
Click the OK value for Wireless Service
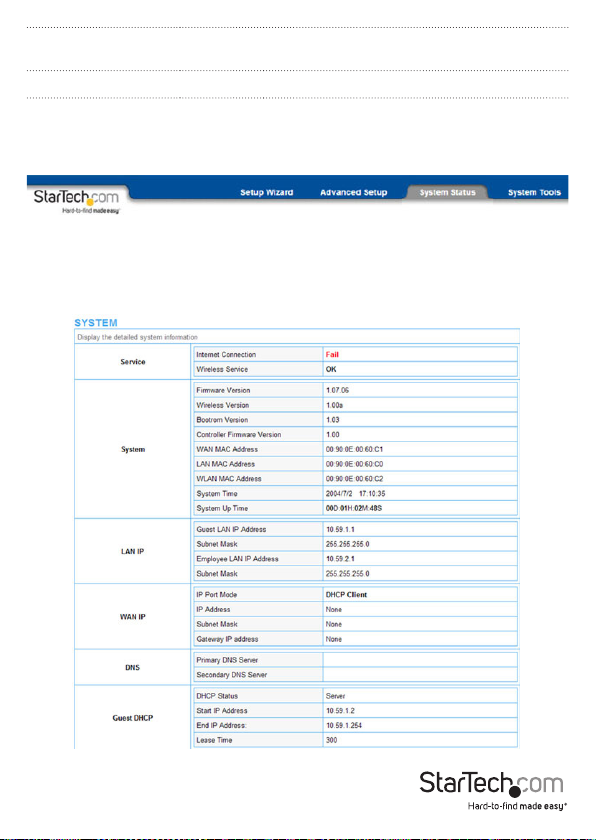[331, 369]
